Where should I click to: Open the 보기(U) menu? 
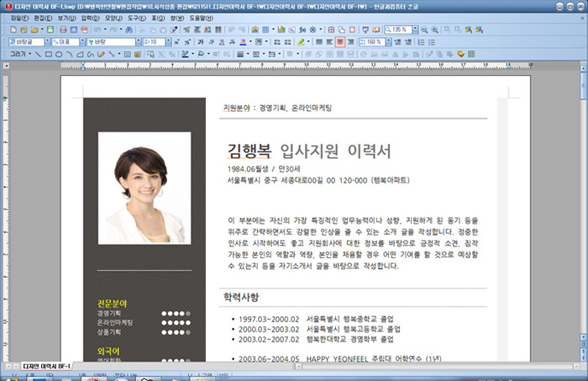coord(66,18)
